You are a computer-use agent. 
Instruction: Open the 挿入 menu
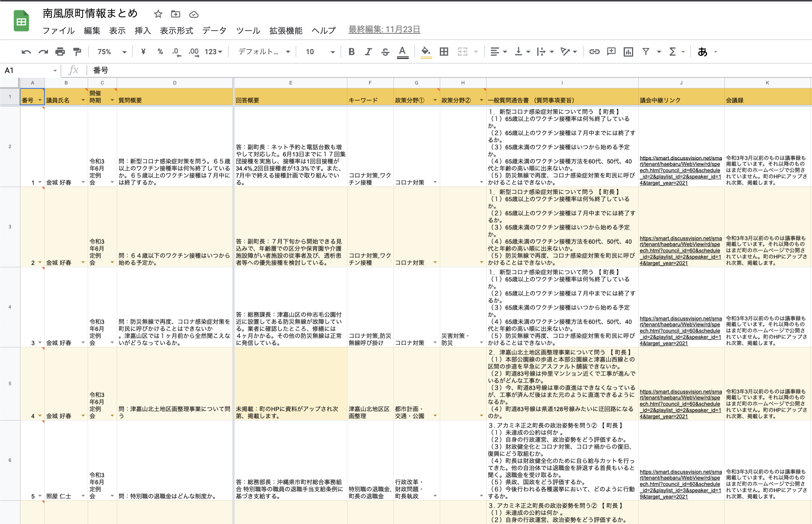[143, 31]
